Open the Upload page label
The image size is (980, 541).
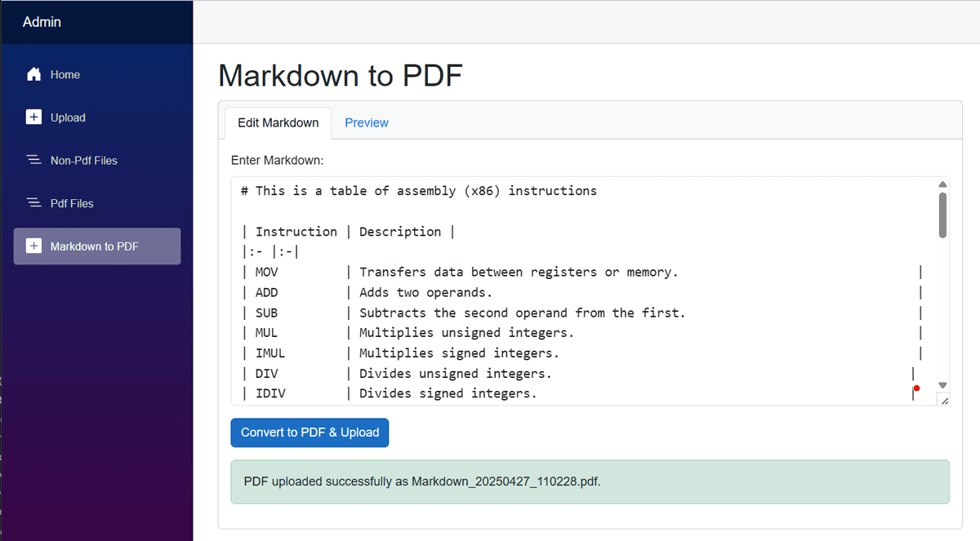(x=68, y=118)
